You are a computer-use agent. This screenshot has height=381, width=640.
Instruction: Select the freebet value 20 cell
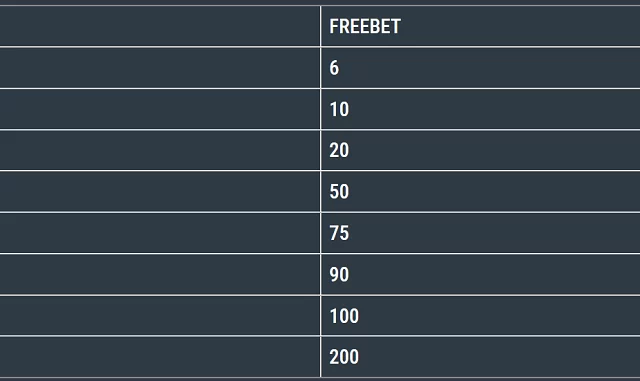coord(480,150)
